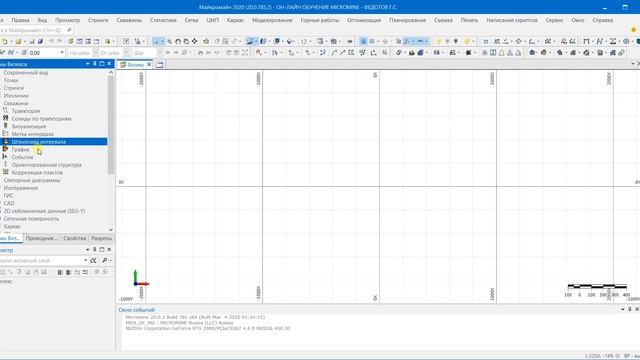Image resolution: width=640 pixels, height=360 pixels.
Task: Click the Redo arrow icon
Action: [60, 41]
